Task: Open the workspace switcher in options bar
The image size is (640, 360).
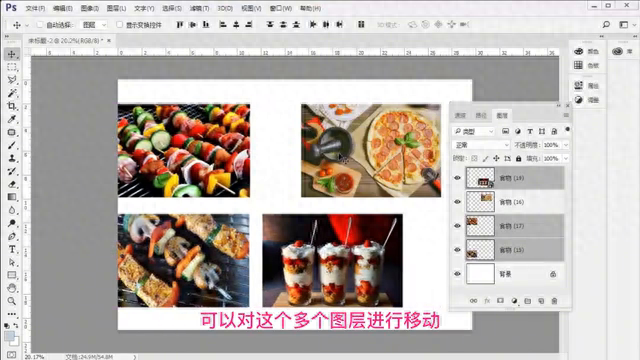Action: 627,24
